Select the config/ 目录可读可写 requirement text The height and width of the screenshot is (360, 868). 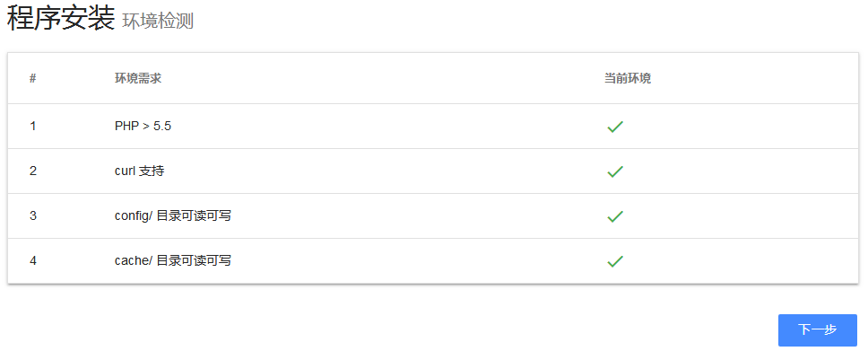(x=173, y=216)
